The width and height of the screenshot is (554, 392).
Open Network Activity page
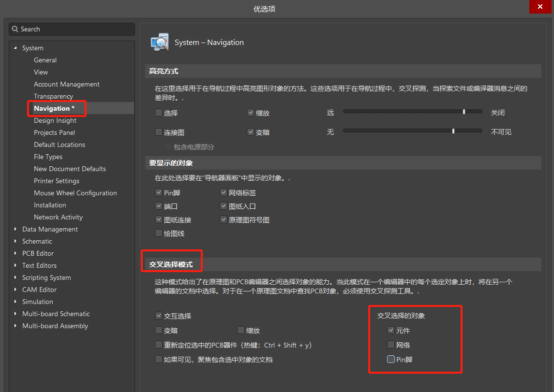58,217
